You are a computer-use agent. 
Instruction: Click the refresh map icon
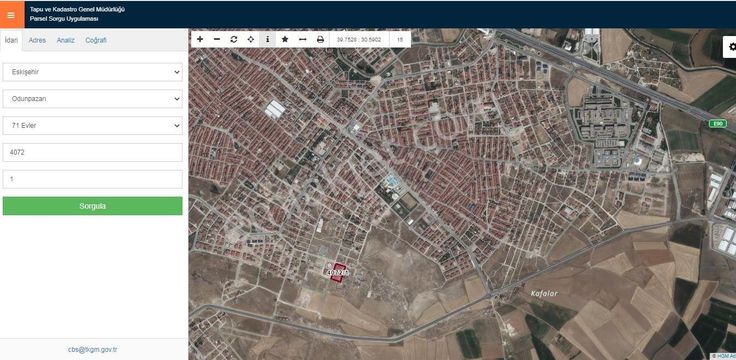click(x=234, y=39)
